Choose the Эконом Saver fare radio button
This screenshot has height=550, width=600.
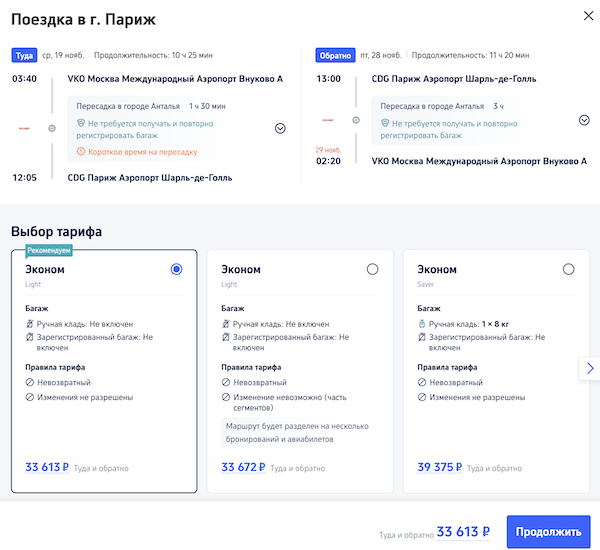coord(569,269)
